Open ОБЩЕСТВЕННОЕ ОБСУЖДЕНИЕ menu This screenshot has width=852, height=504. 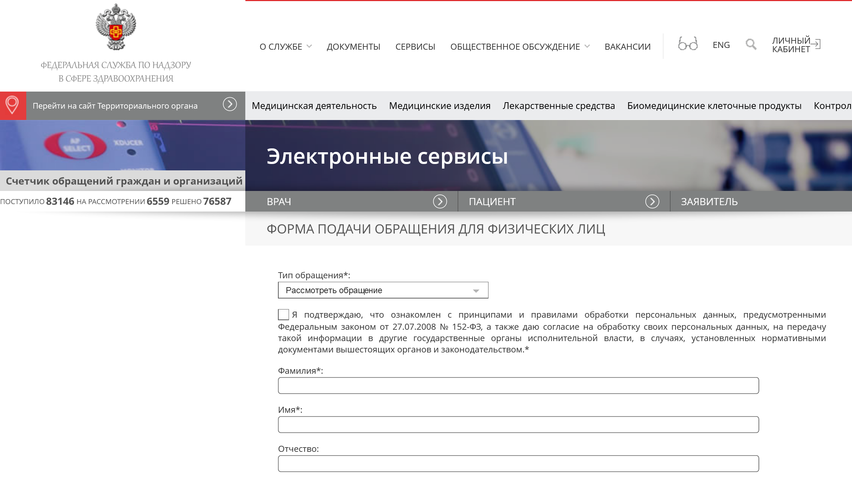coord(515,47)
